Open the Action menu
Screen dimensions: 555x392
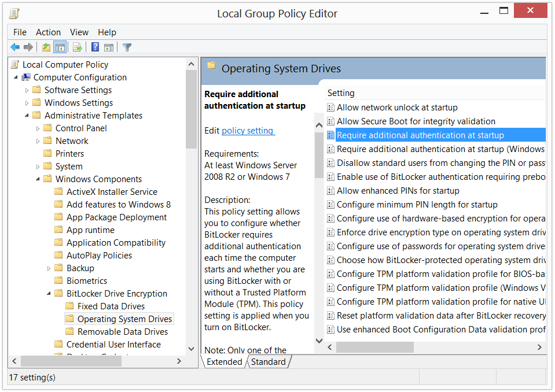coord(48,32)
